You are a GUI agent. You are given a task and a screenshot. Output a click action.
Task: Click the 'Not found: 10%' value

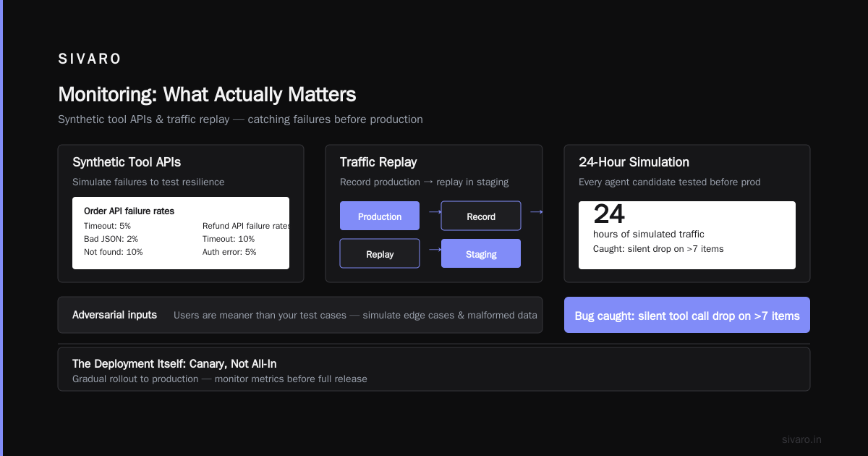pos(114,252)
